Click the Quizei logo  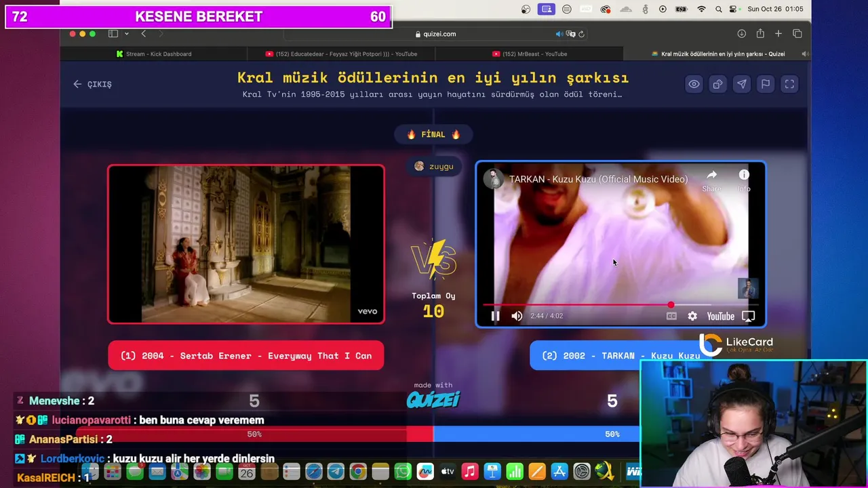433,399
